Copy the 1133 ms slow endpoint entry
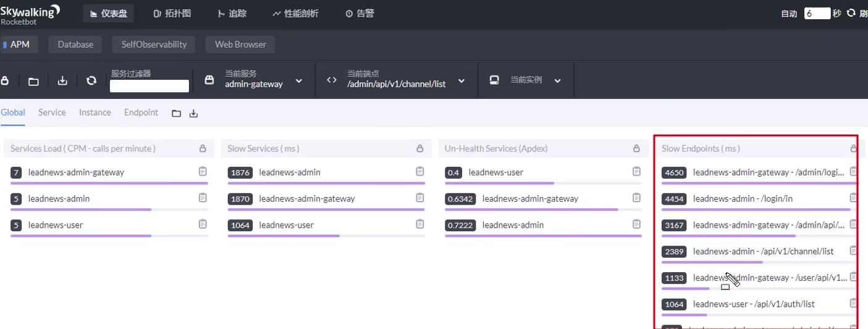868x329 pixels. pyautogui.click(x=853, y=276)
